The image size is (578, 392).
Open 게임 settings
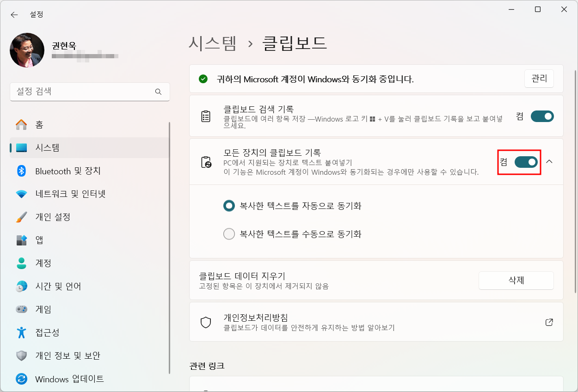(x=46, y=309)
